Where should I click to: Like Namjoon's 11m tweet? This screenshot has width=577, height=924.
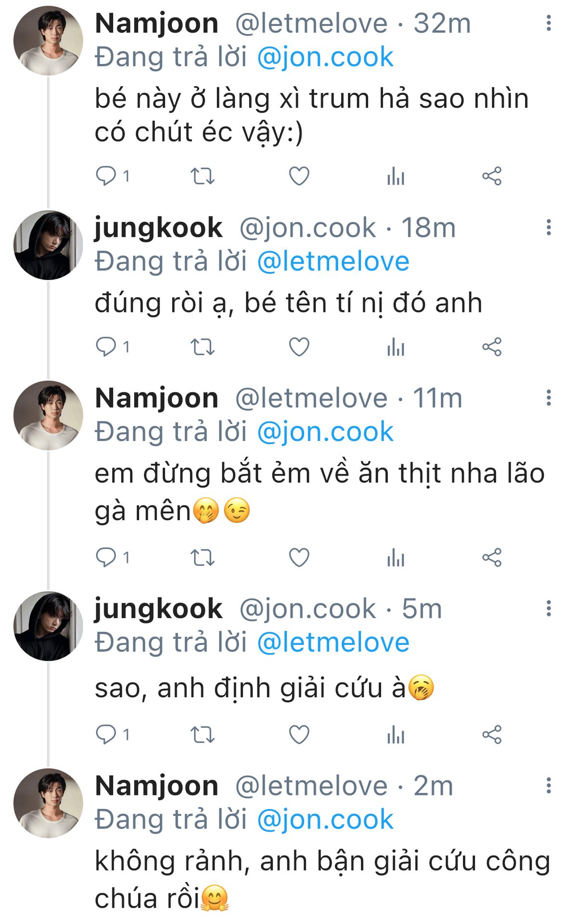pos(299,558)
